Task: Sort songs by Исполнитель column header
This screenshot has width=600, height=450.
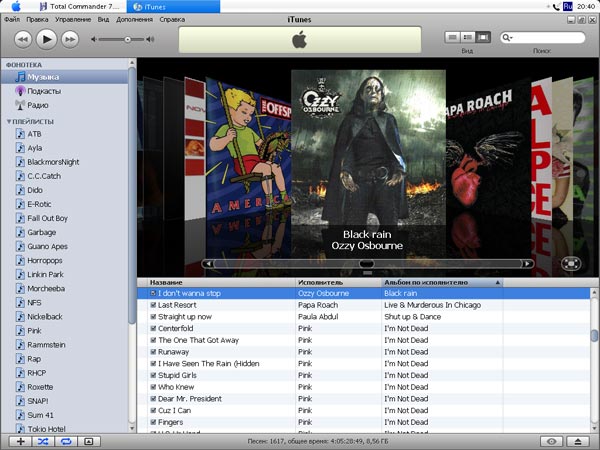Action: pos(338,282)
